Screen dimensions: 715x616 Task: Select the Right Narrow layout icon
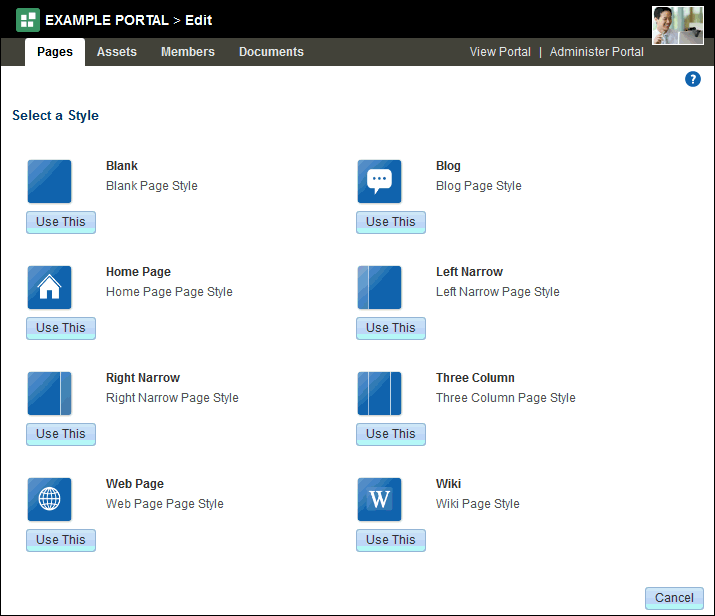(49, 393)
